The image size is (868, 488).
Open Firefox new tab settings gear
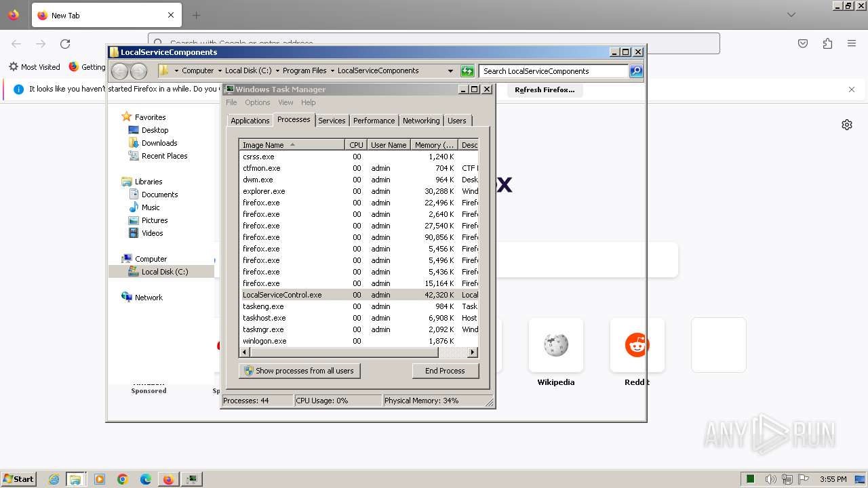[847, 125]
